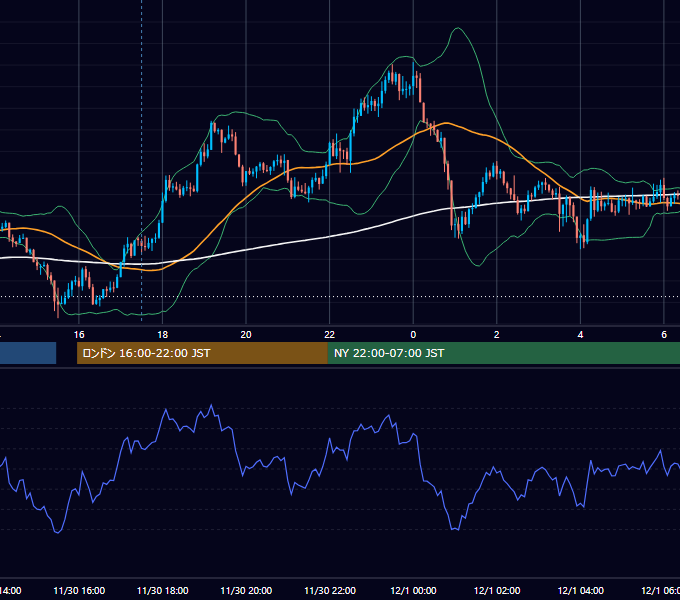
Task: Click the 4 hour label on chart axis
Action: point(580,335)
